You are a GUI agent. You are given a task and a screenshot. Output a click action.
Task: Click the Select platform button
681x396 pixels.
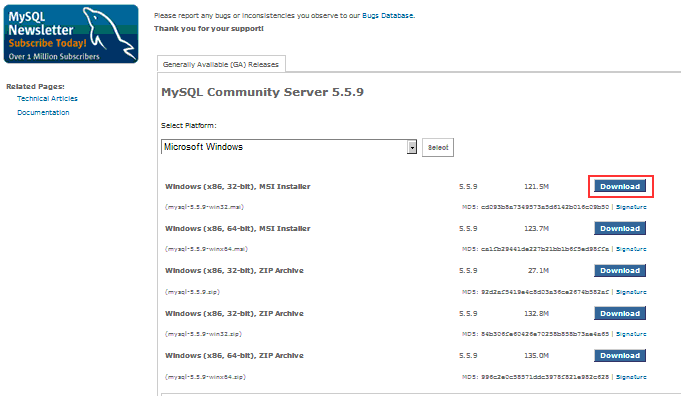[438, 148]
